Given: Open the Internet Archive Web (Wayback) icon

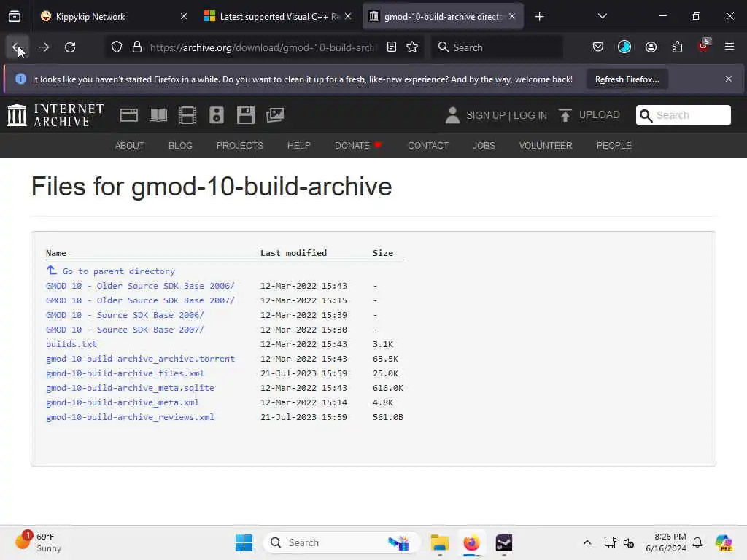Looking at the screenshot, I should point(128,115).
